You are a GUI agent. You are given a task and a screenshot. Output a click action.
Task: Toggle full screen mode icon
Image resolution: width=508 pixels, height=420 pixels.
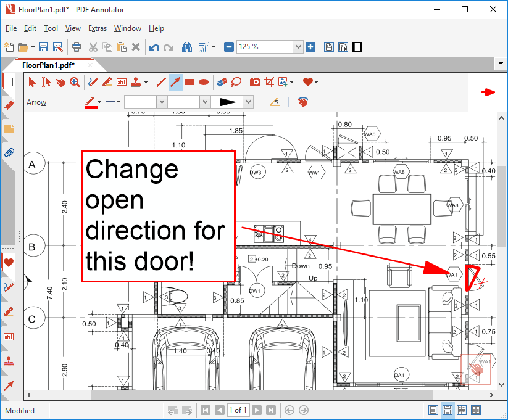(357, 47)
